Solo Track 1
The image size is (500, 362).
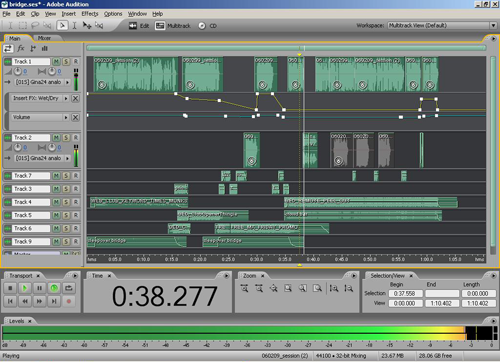pos(66,61)
